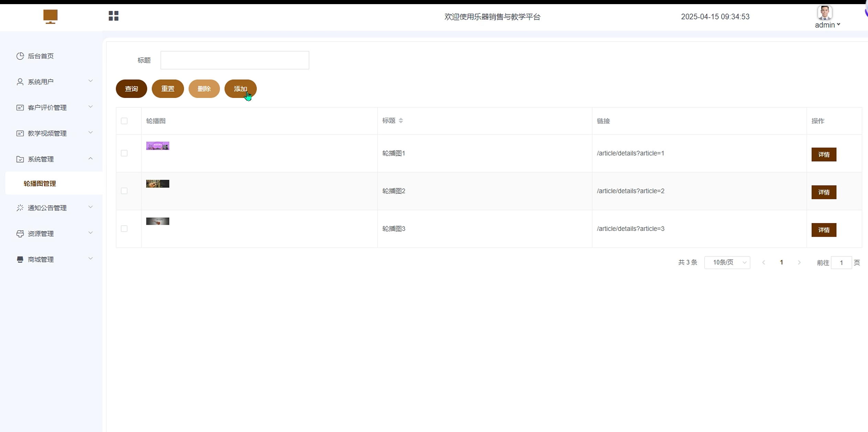
Task: Click the 后台首页 pie chart icon
Action: 20,56
